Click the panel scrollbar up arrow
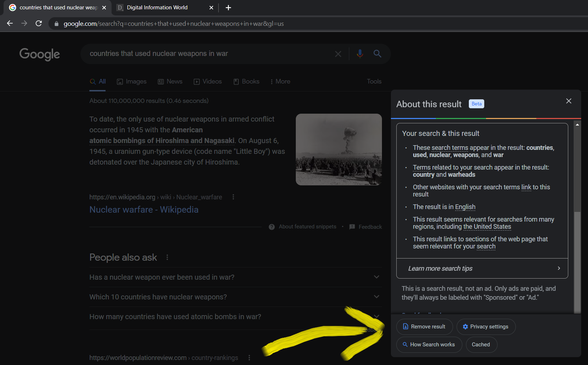Viewport: 588px width, 365px height. coord(577,125)
